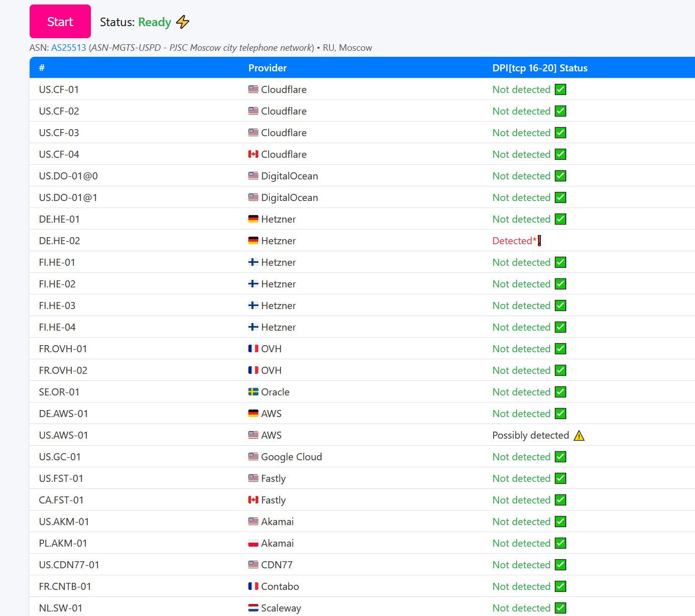Select the 'FR.OVH-02' row identifier
This screenshot has width=695, height=616.
(x=63, y=370)
